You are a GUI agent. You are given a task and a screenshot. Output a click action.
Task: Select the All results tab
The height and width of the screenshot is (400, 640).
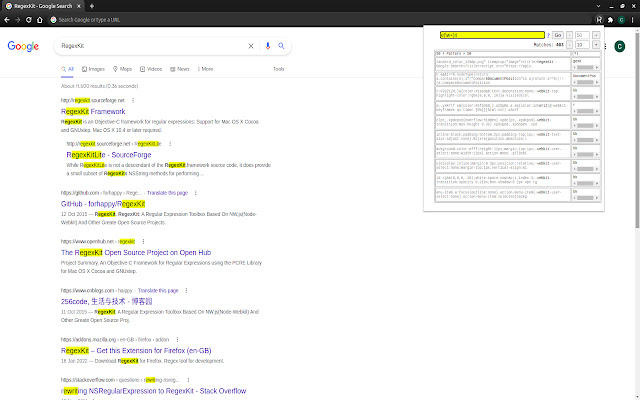tap(67, 69)
